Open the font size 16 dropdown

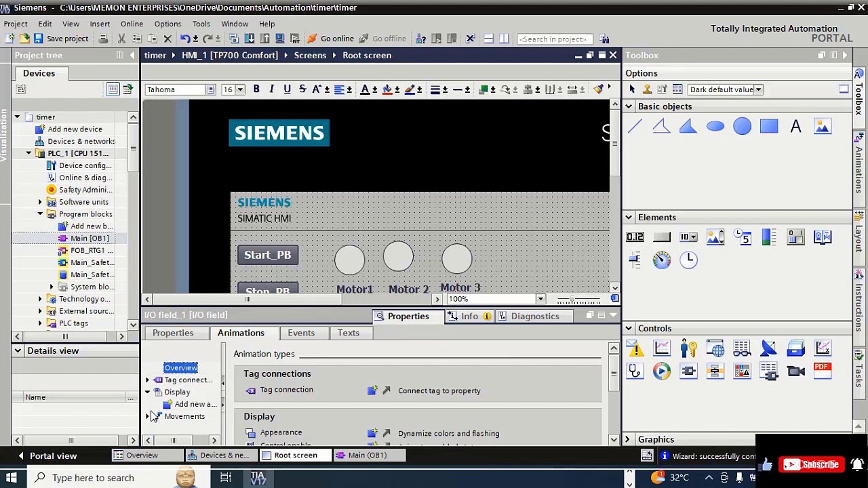(x=240, y=89)
